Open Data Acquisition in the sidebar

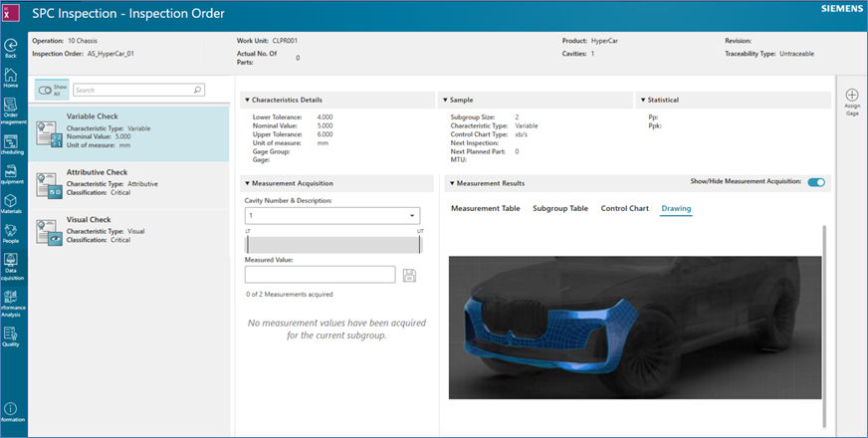[10, 262]
